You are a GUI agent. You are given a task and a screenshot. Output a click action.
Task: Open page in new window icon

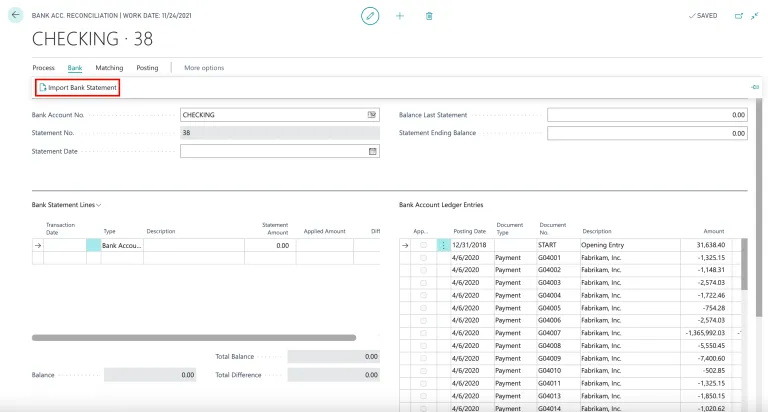739,16
